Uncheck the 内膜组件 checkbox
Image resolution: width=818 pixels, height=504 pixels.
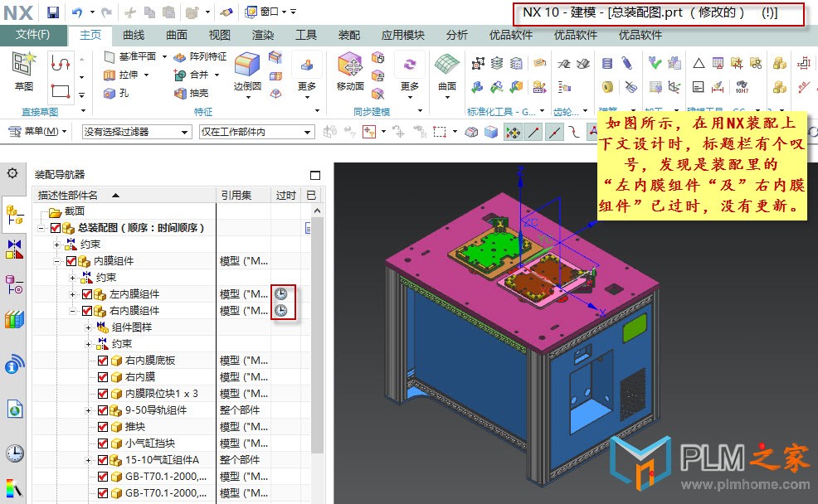[71, 261]
